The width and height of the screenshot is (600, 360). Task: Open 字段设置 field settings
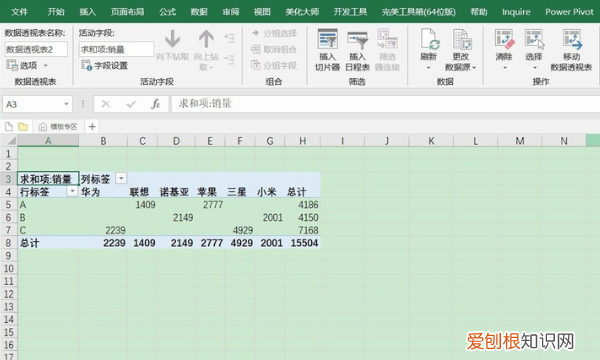tap(104, 65)
